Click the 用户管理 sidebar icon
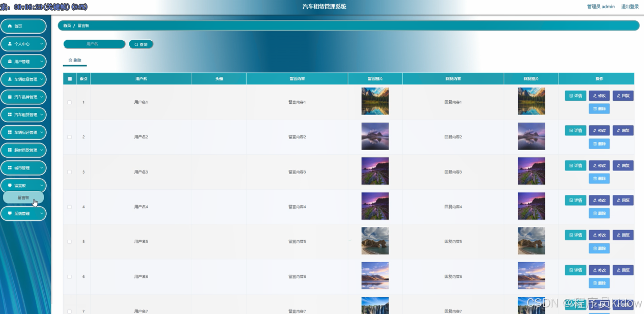 point(10,62)
